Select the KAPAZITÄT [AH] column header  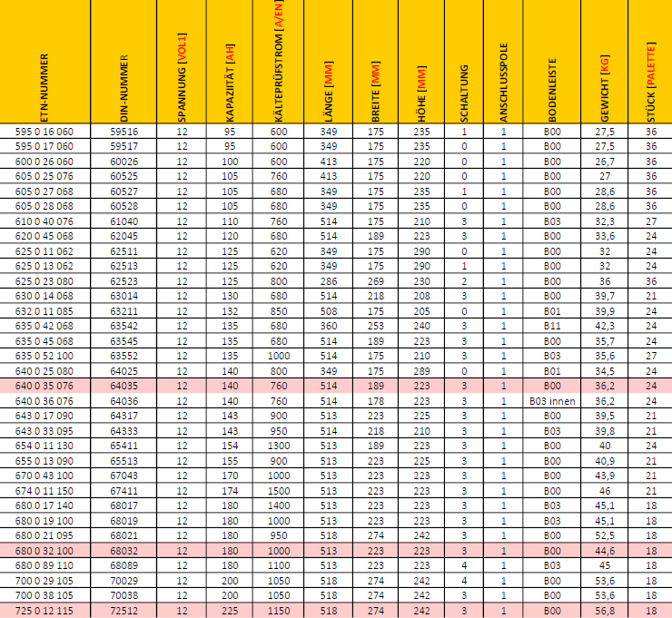coord(230,62)
